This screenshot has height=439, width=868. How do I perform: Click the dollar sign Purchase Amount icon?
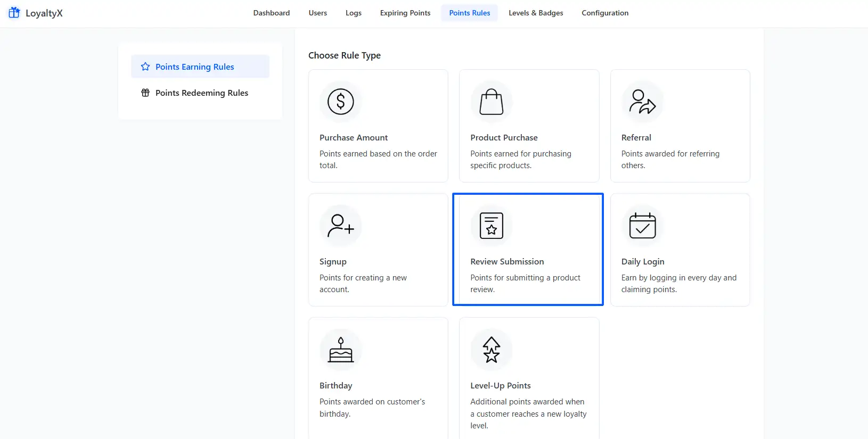point(340,102)
